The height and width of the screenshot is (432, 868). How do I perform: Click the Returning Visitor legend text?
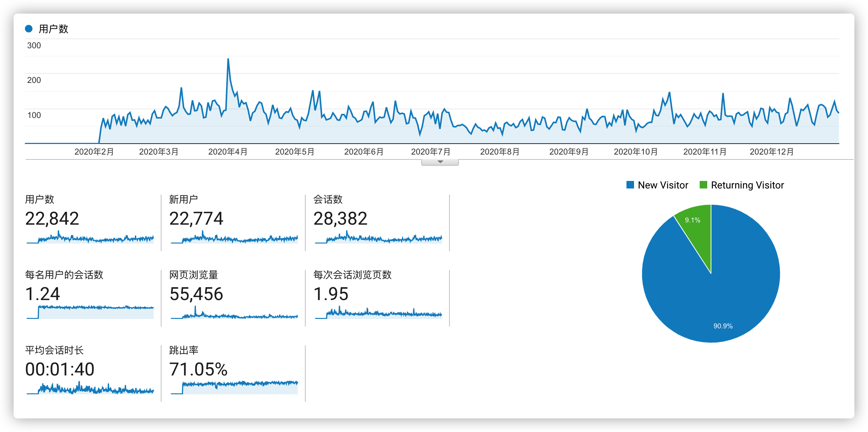pyautogui.click(x=747, y=185)
